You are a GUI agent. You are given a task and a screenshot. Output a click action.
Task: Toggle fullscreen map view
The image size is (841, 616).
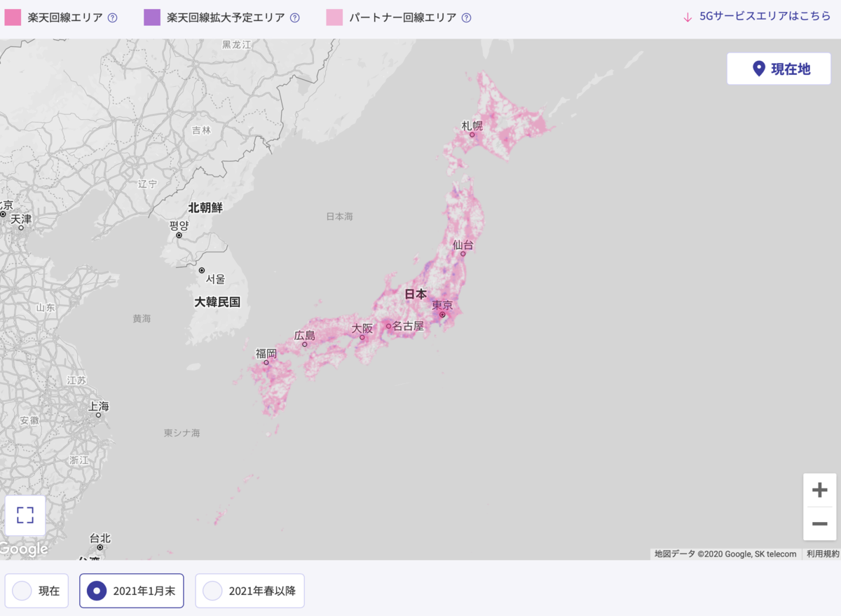coord(25,516)
